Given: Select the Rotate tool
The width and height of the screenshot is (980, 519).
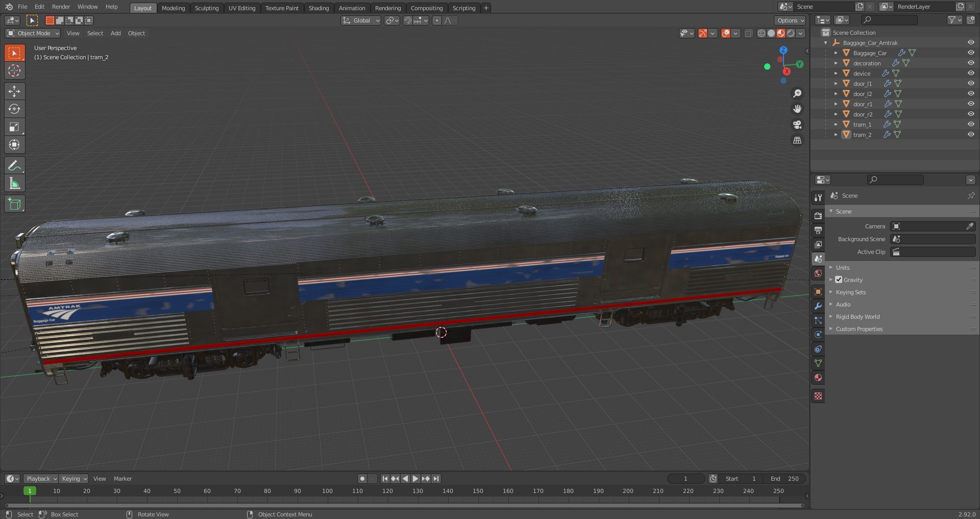Looking at the screenshot, I should 14,109.
